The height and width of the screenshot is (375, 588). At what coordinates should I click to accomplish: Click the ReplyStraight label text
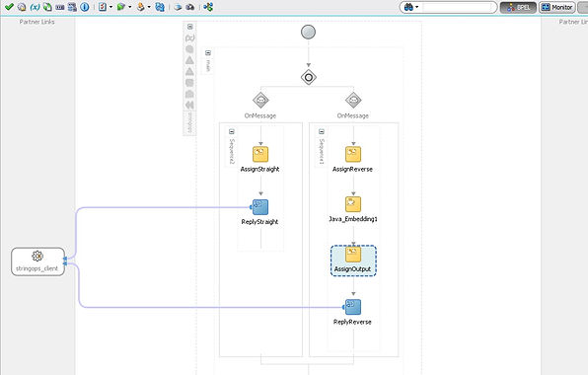coord(259,222)
